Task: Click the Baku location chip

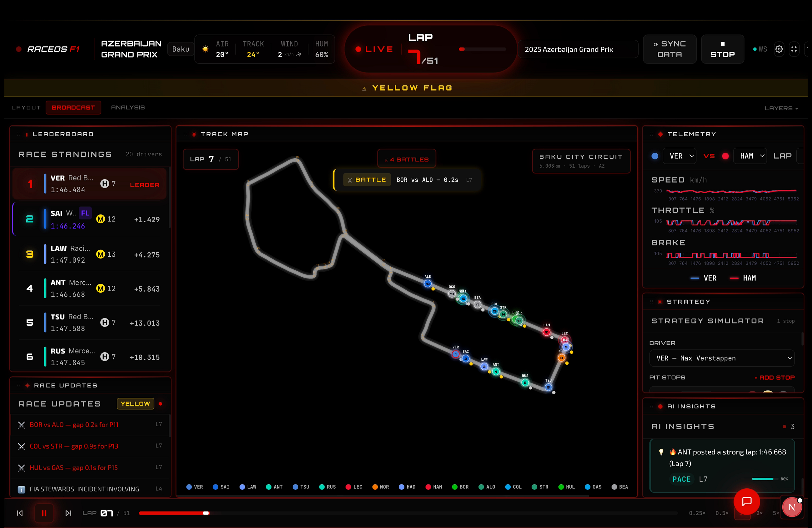Action: coord(181,49)
